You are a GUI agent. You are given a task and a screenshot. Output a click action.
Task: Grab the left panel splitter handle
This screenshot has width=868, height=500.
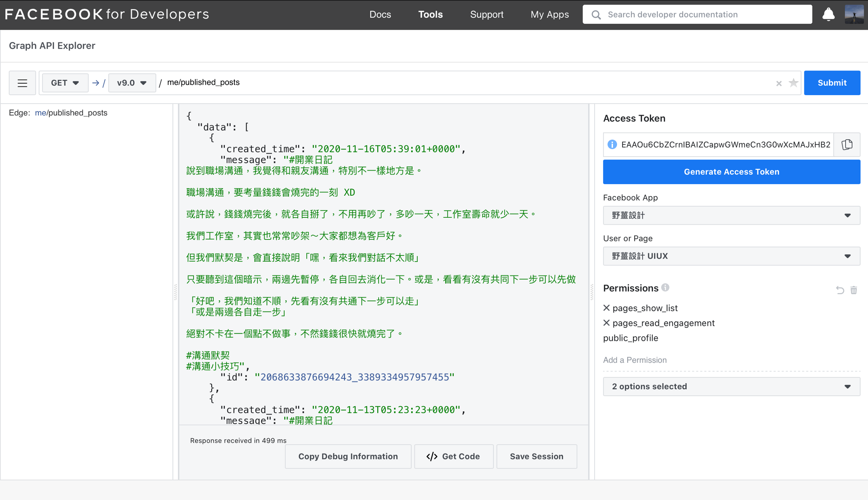coord(176,292)
